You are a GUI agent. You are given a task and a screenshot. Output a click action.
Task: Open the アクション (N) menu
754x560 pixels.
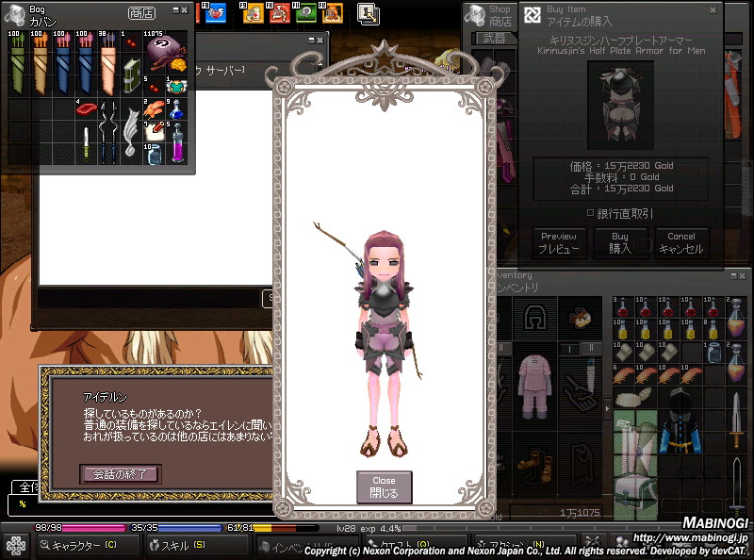tap(525, 546)
